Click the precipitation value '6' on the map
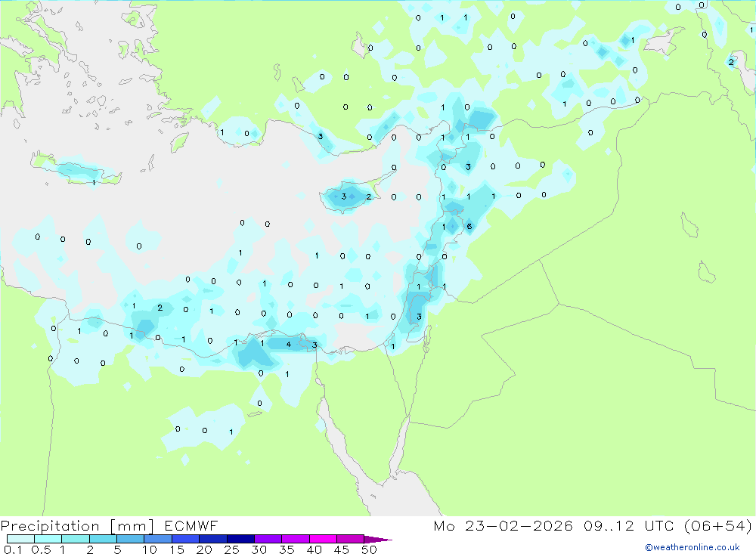 [x=469, y=227]
